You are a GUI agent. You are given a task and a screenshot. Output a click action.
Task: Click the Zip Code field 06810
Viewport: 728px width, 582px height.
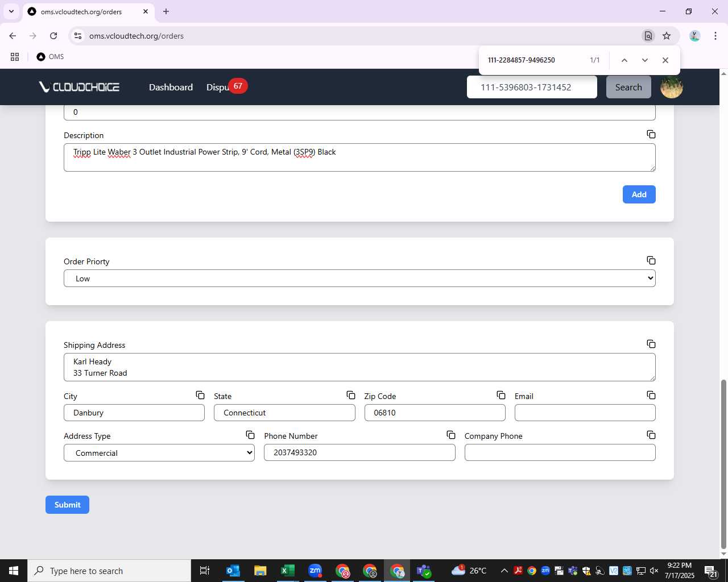(435, 413)
